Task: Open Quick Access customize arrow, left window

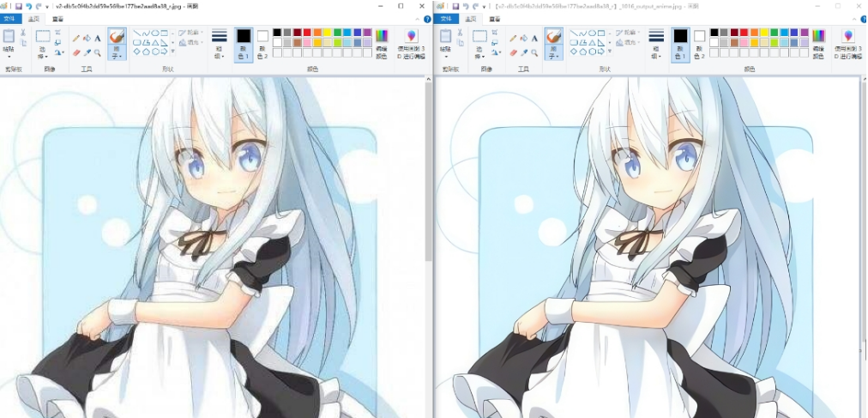Action: pyautogui.click(x=47, y=7)
